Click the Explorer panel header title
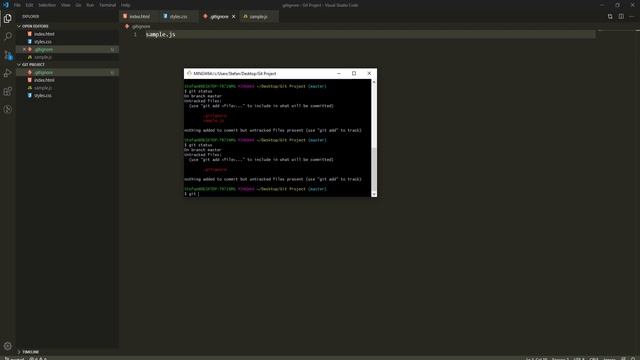Screen dimensions: 640x360 [31, 16]
